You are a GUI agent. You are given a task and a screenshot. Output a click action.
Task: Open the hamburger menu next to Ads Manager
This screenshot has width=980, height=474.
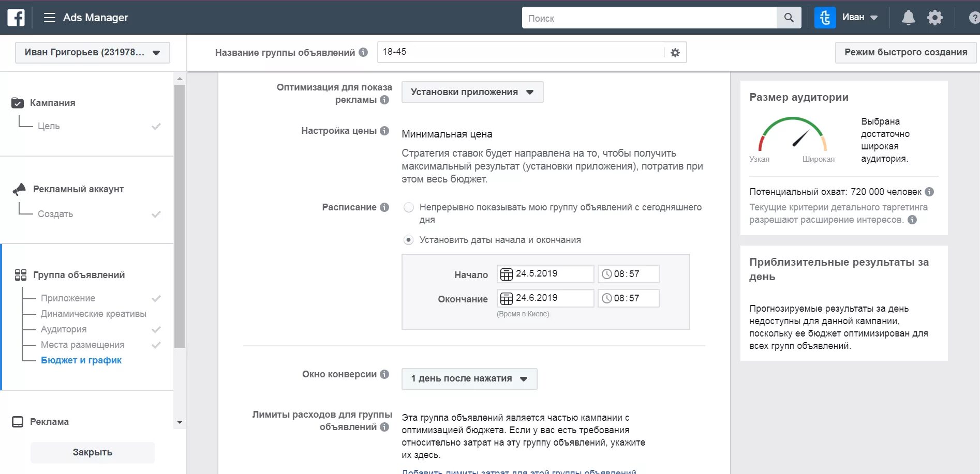[50, 18]
